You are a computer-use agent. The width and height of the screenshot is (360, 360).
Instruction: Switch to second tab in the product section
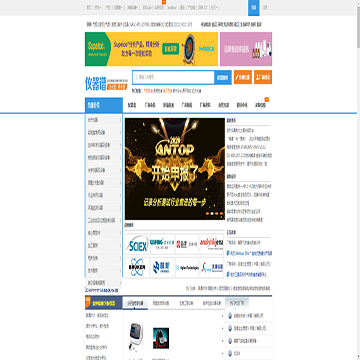coord(161,303)
